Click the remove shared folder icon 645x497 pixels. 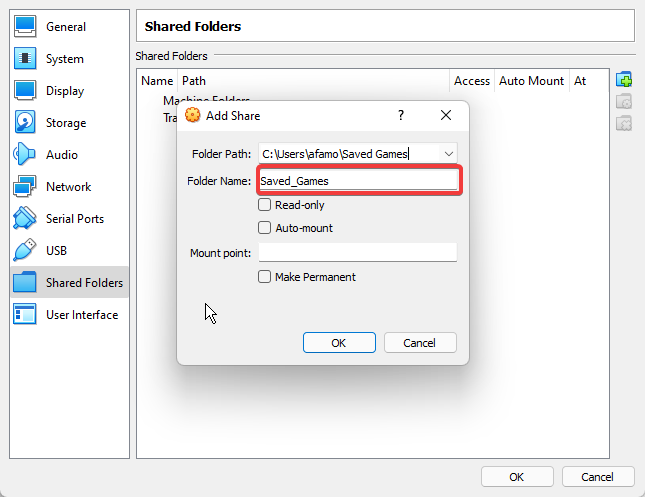tap(624, 123)
